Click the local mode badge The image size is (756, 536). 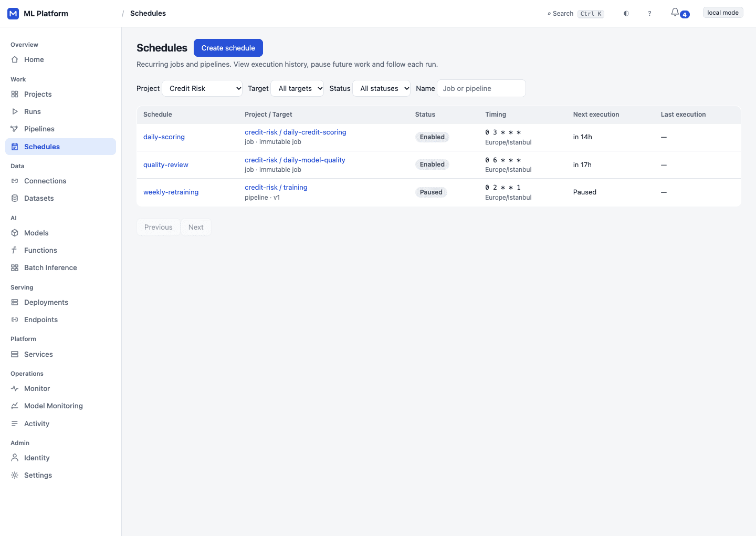[x=723, y=13]
